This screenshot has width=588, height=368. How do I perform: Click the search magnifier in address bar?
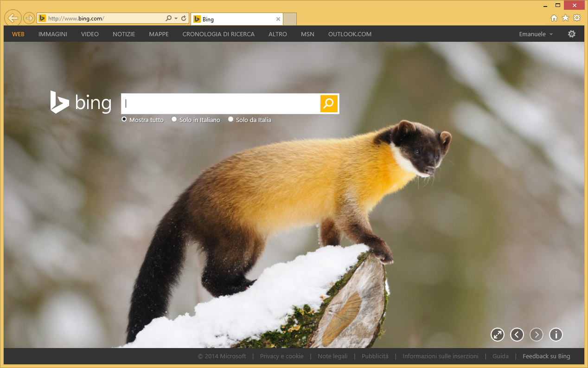169,19
